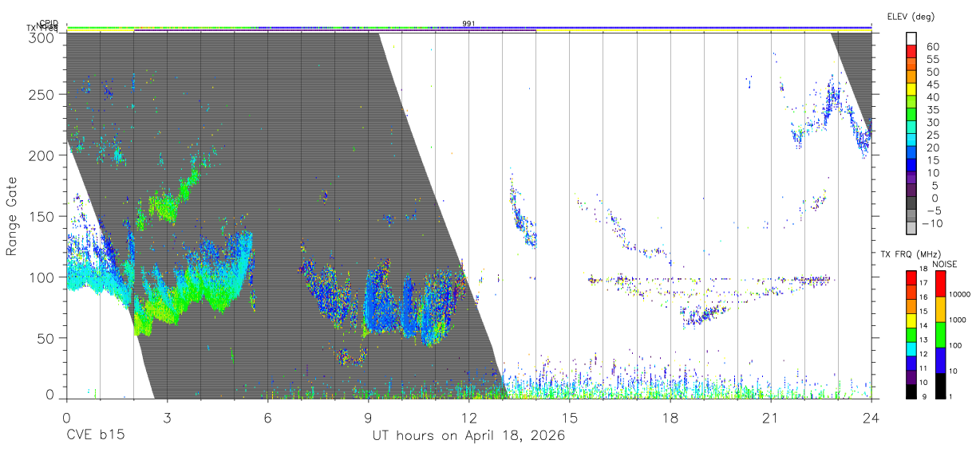Click the 'CPID' label at the top left
This screenshot has width=980, height=452.
coord(49,24)
